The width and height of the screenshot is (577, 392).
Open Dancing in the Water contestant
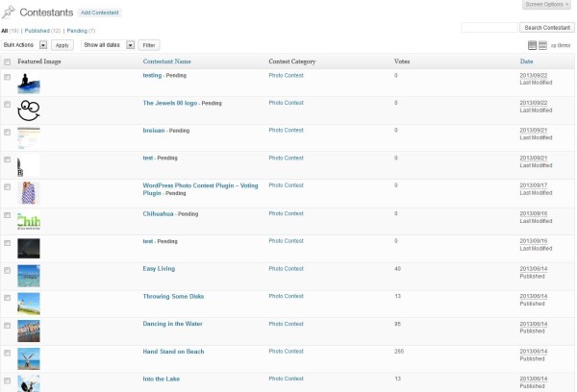click(172, 324)
